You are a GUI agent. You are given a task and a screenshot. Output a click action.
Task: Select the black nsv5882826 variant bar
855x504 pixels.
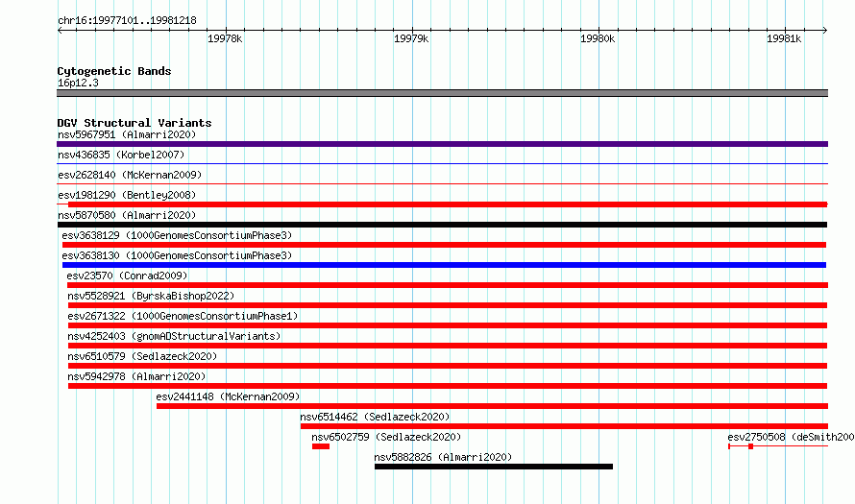(x=494, y=467)
